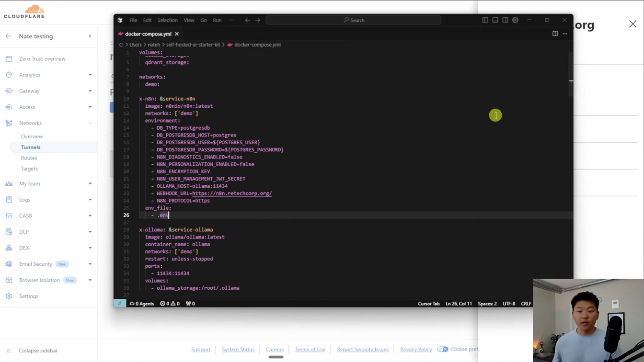Open the Run menu
This screenshot has height=362, width=644.
(217, 20)
